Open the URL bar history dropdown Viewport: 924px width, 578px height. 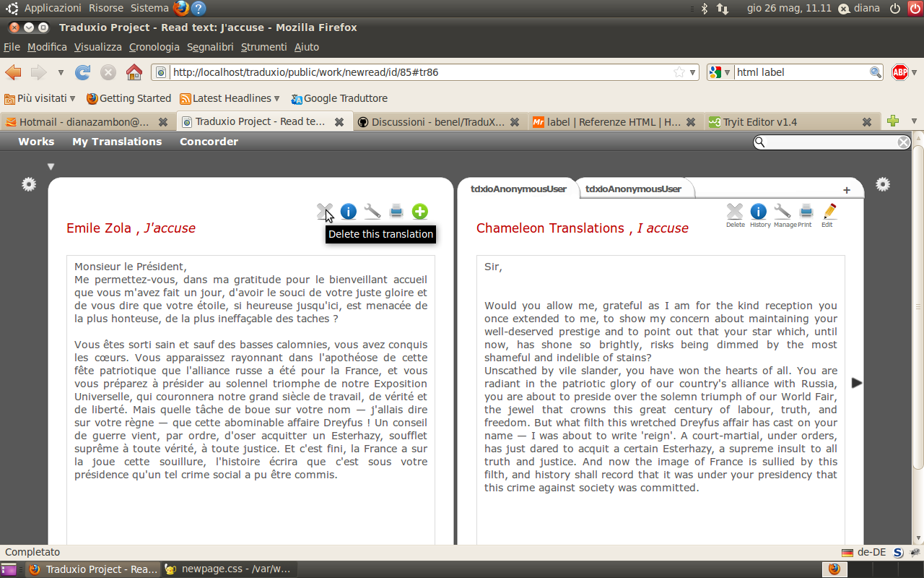pyautogui.click(x=693, y=72)
